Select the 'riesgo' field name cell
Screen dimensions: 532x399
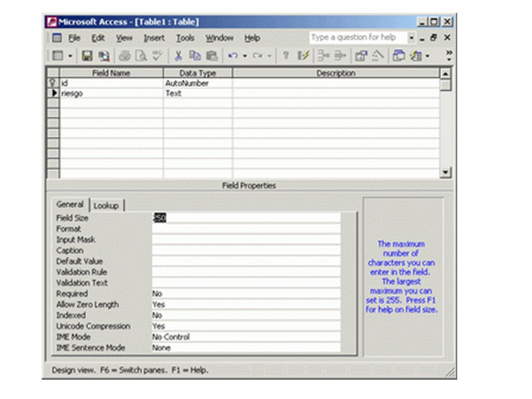111,93
